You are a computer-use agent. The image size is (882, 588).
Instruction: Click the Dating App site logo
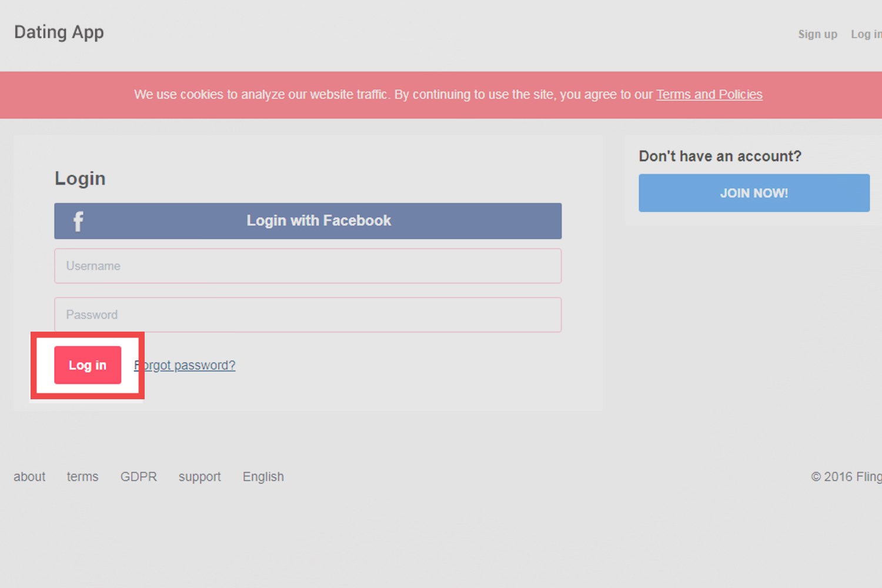[59, 32]
